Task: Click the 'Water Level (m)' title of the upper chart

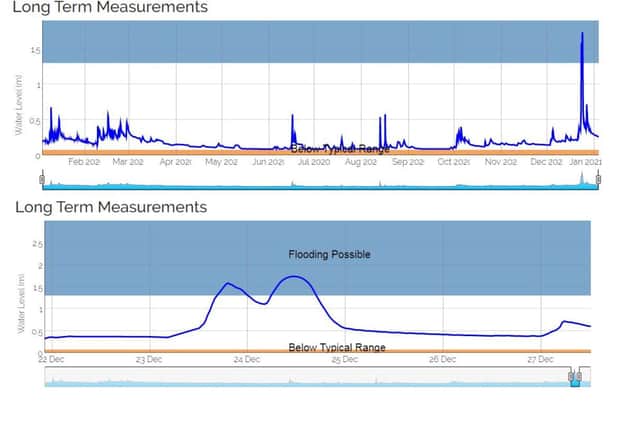Action: coord(18,105)
